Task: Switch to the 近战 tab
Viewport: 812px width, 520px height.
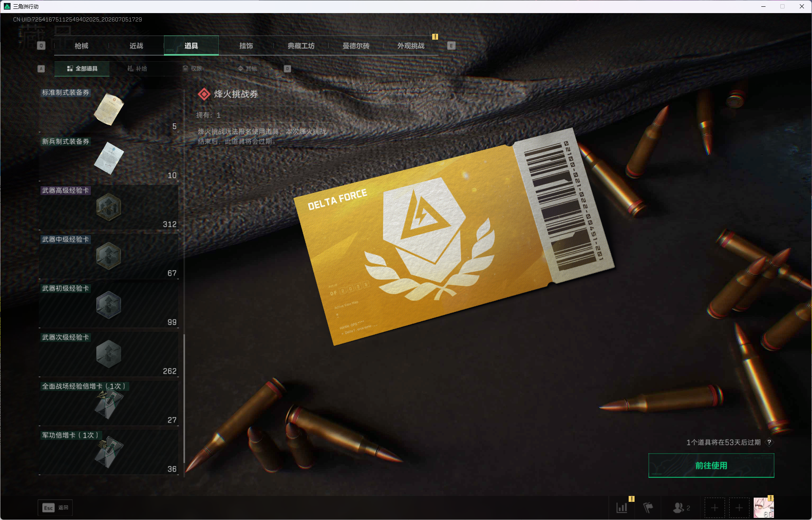Action: (x=136, y=46)
